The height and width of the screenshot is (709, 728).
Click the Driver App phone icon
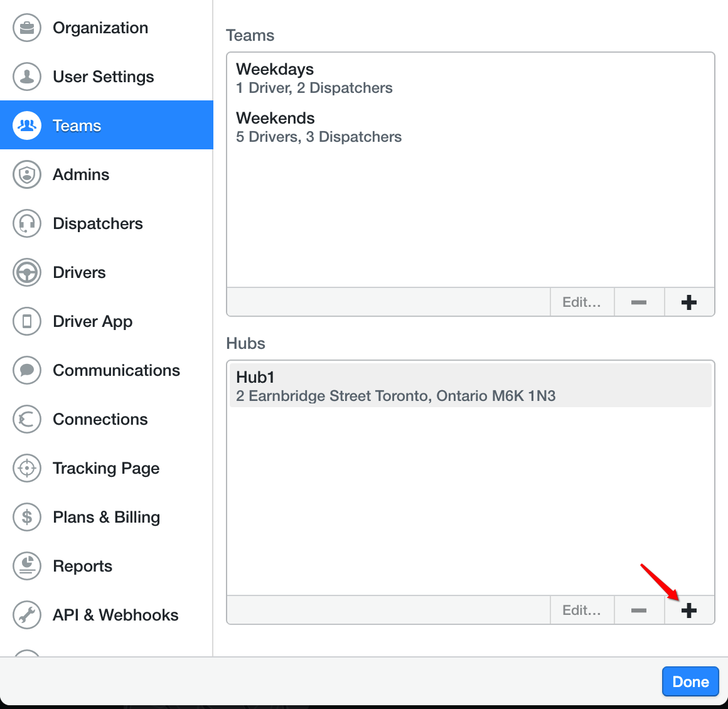[27, 321]
